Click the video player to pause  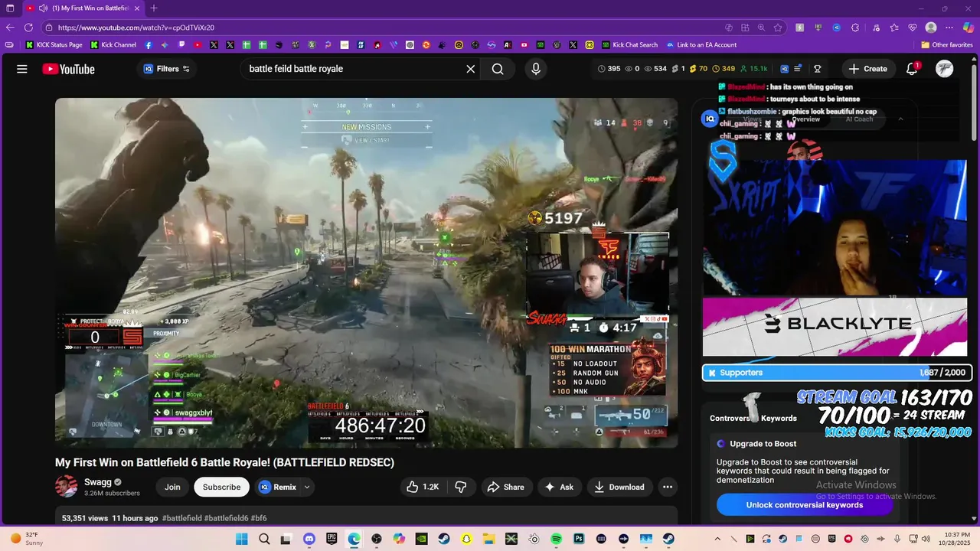[366, 272]
